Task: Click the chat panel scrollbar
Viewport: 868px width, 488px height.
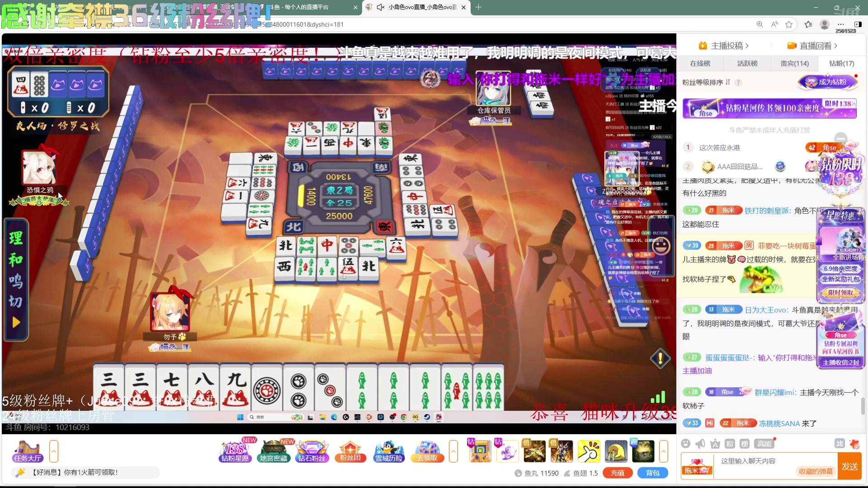Action: (x=863, y=405)
